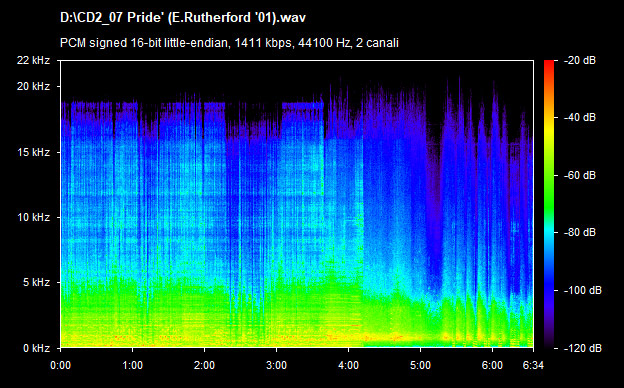
Task: Click the PCM signed 16-bit format info line
Action: click(229, 43)
